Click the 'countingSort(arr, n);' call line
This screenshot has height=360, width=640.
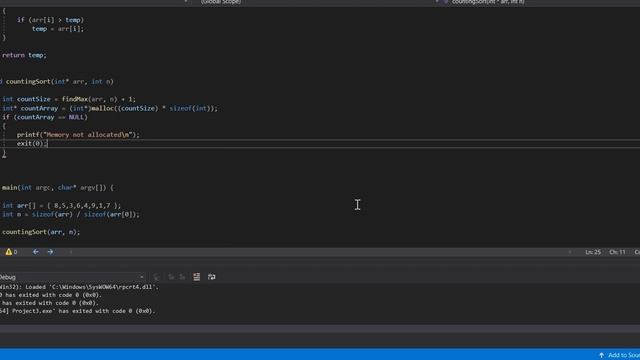coord(41,232)
